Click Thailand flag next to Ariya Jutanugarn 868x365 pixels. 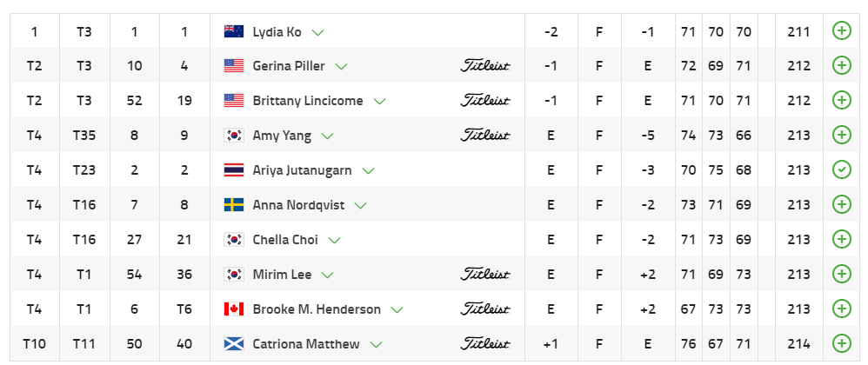click(233, 170)
